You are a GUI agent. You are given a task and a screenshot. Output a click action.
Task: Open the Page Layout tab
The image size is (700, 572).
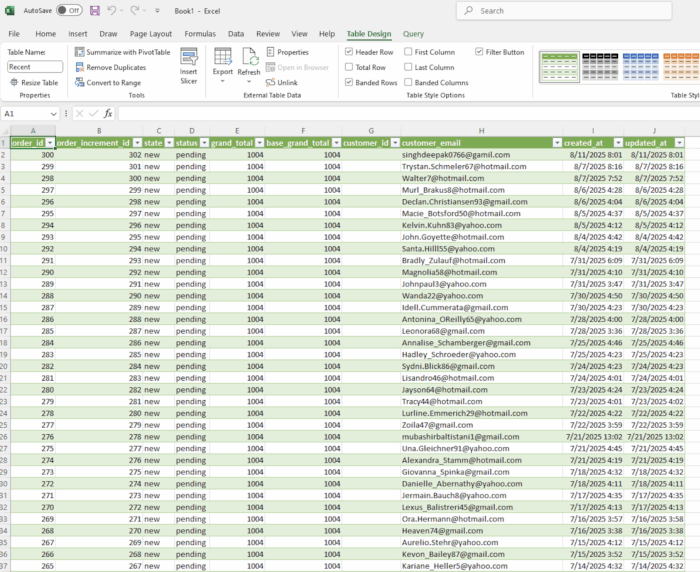point(150,34)
